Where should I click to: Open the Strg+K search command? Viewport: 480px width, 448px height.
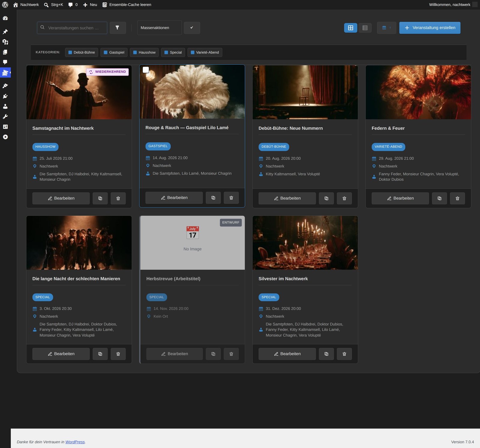click(x=53, y=5)
